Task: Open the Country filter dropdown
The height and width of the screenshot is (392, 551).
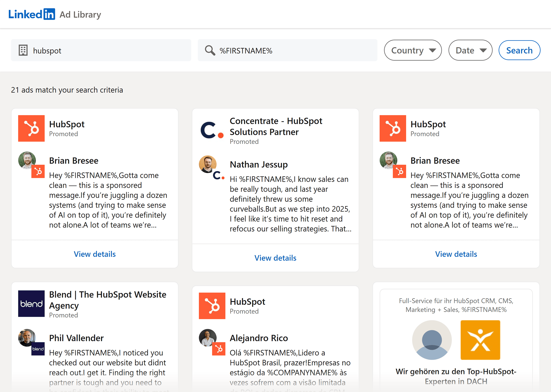Action: coord(413,50)
